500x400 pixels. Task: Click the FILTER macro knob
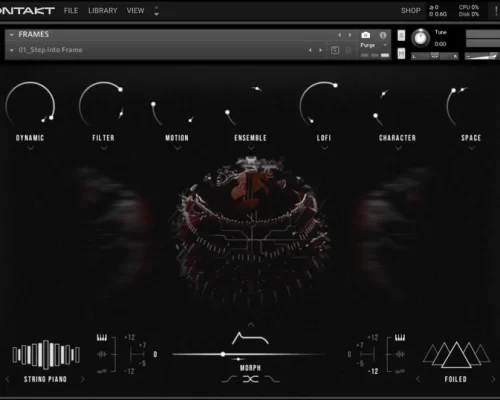tap(103, 105)
